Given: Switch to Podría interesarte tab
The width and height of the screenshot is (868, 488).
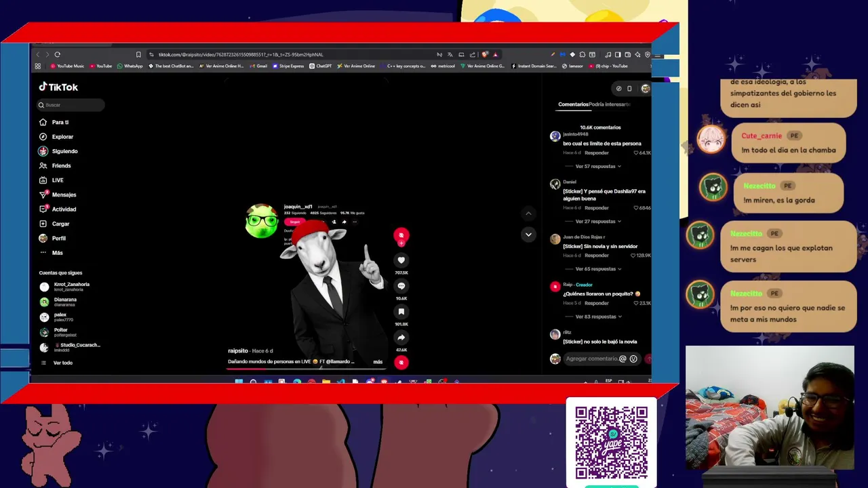Looking at the screenshot, I should pyautogui.click(x=610, y=104).
